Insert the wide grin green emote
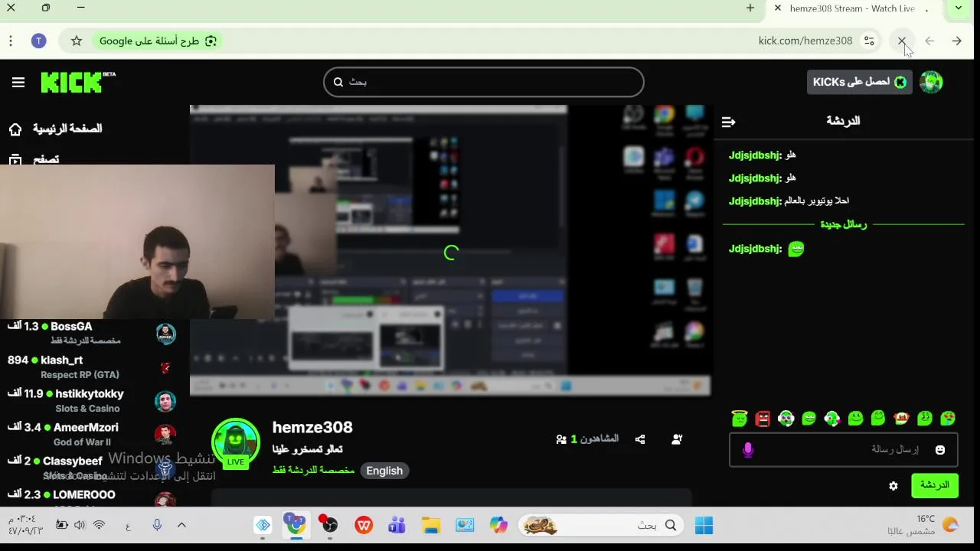This screenshot has width=980, height=551. coord(809,418)
